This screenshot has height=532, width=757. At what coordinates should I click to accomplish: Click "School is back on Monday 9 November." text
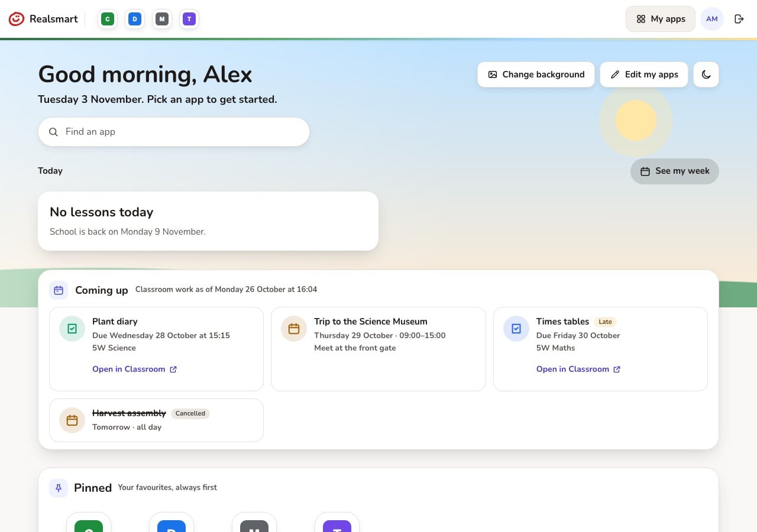click(128, 232)
